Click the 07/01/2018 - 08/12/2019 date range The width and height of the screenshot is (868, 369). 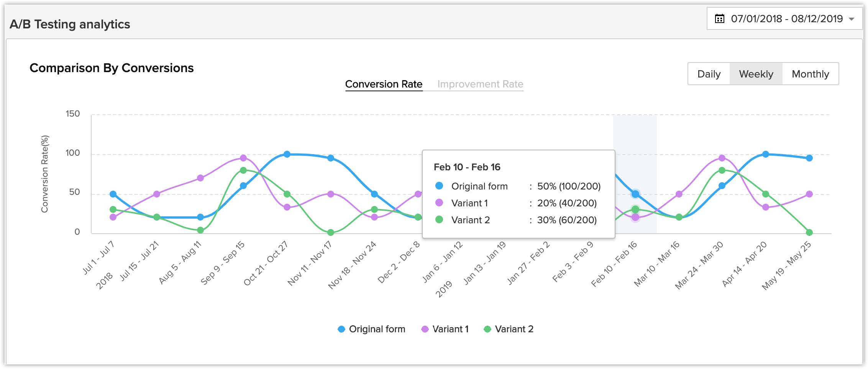point(786,19)
